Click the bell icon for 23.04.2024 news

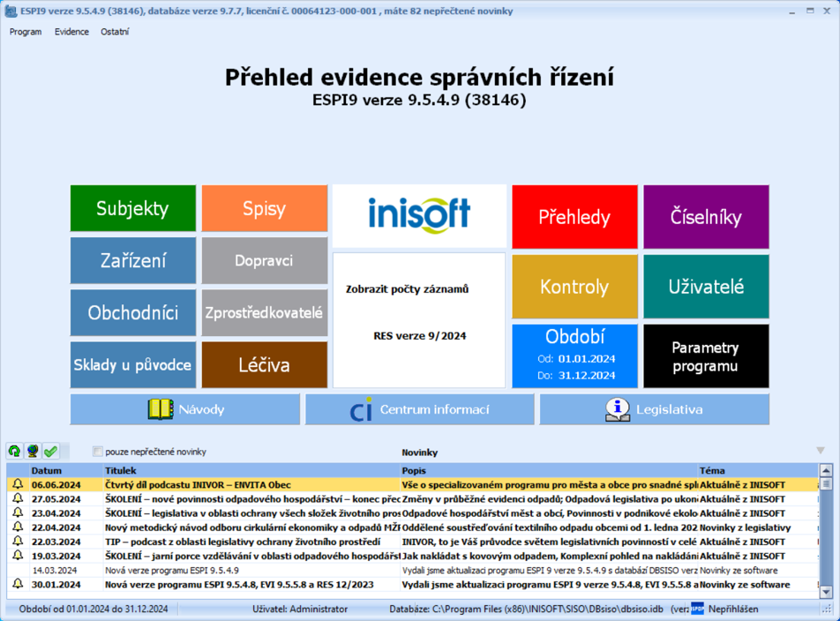pos(18,513)
